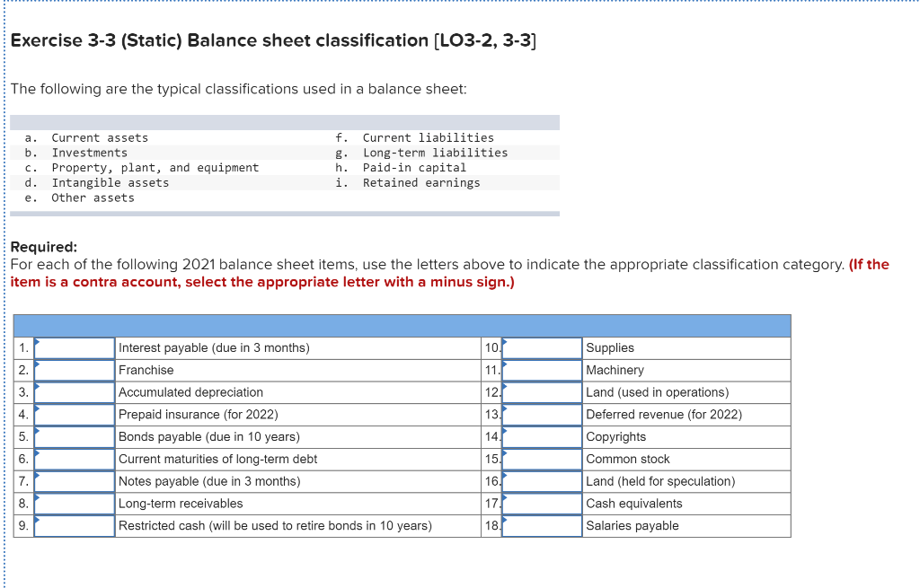Open the classification dropdown for Supplies
Viewport: 920px width, 588px height.
[543, 347]
